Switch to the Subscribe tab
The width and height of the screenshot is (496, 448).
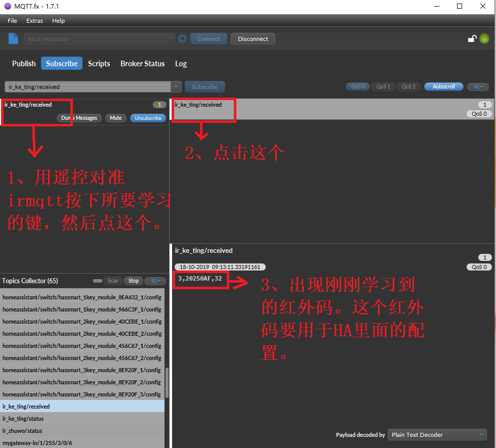(x=62, y=64)
